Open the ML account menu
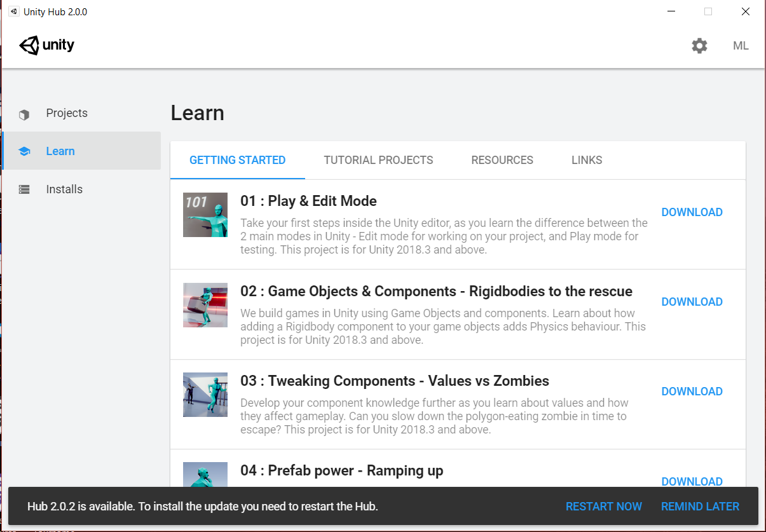The height and width of the screenshot is (532, 766). [741, 46]
